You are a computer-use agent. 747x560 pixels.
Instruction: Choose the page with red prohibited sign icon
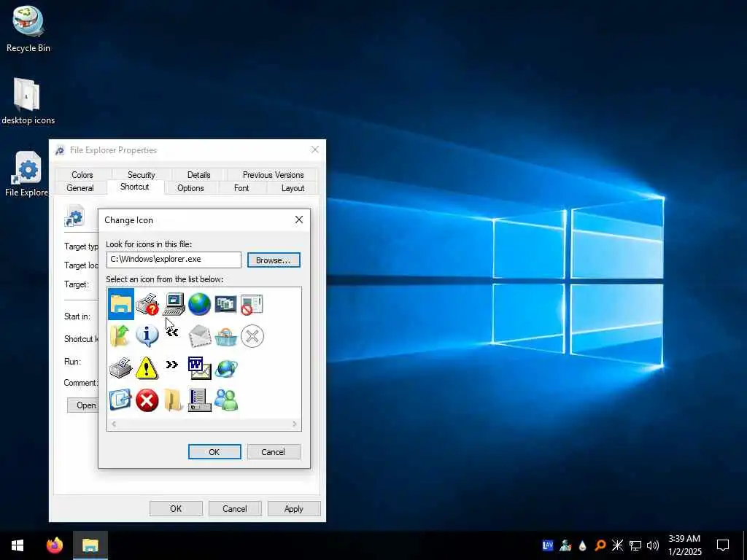(x=252, y=304)
